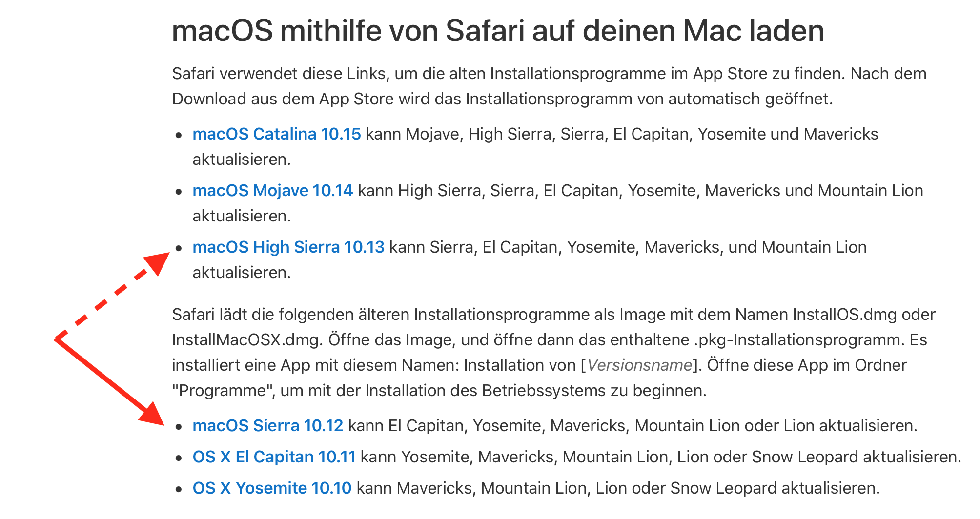Click the page heading about Safari and macOS
980x519 pixels.
coord(498,31)
